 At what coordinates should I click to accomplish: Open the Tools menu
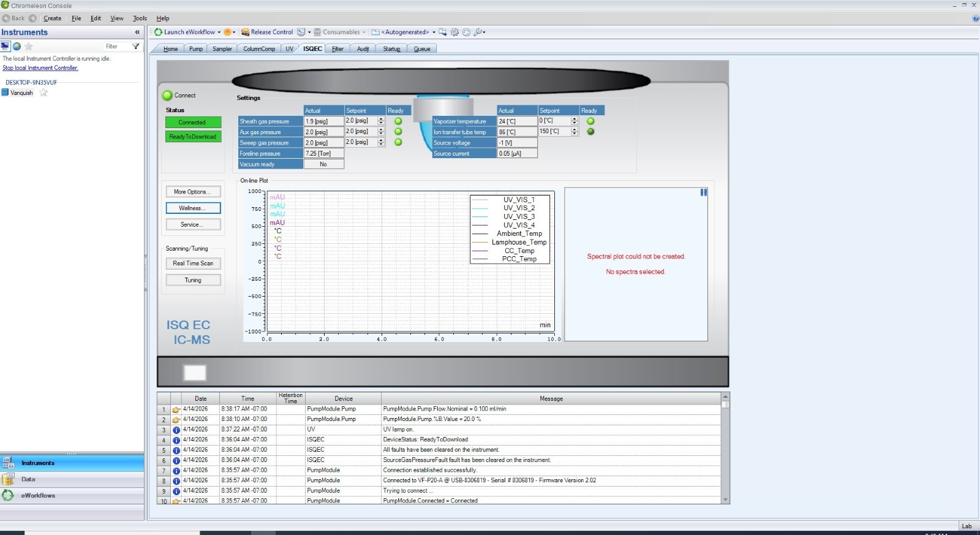tap(140, 18)
